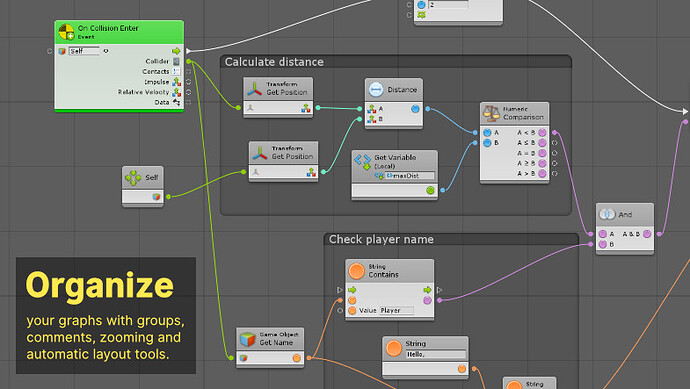Edit the maxDist variable name field
Viewport: 690px width, 389px height.
(409, 176)
